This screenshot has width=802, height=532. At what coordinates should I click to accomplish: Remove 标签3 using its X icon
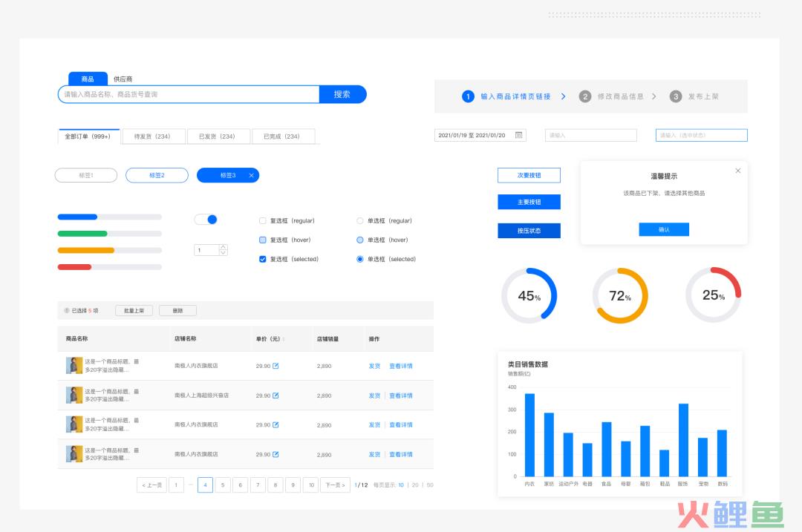pyautogui.click(x=251, y=175)
